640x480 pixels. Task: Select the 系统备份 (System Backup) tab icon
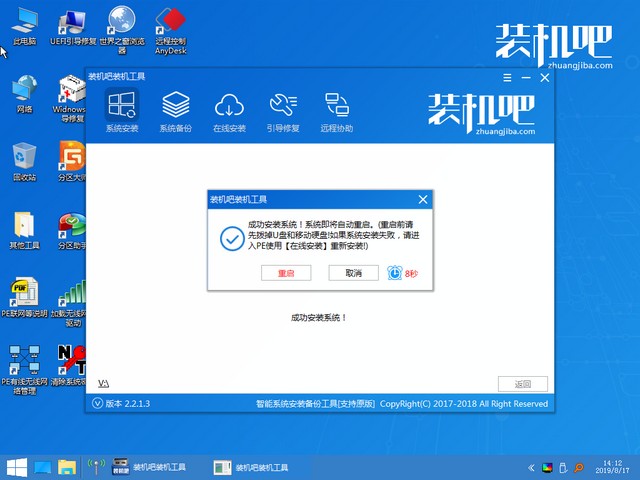tap(176, 104)
